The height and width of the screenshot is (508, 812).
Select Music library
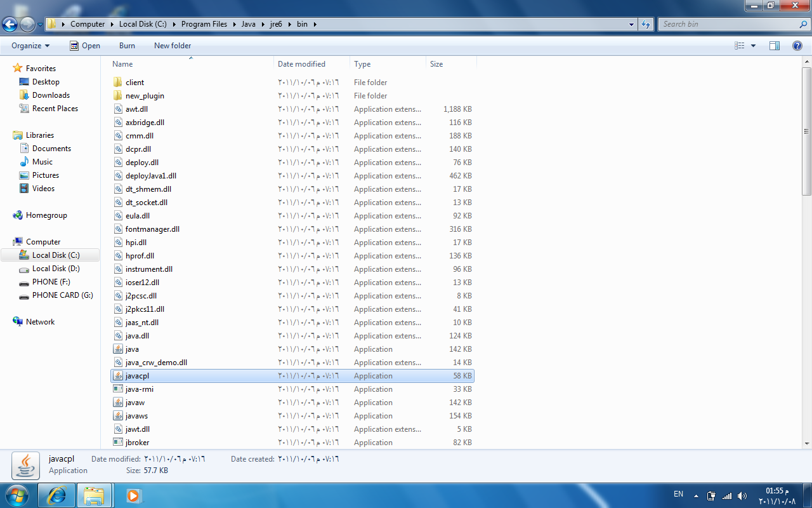tap(43, 162)
